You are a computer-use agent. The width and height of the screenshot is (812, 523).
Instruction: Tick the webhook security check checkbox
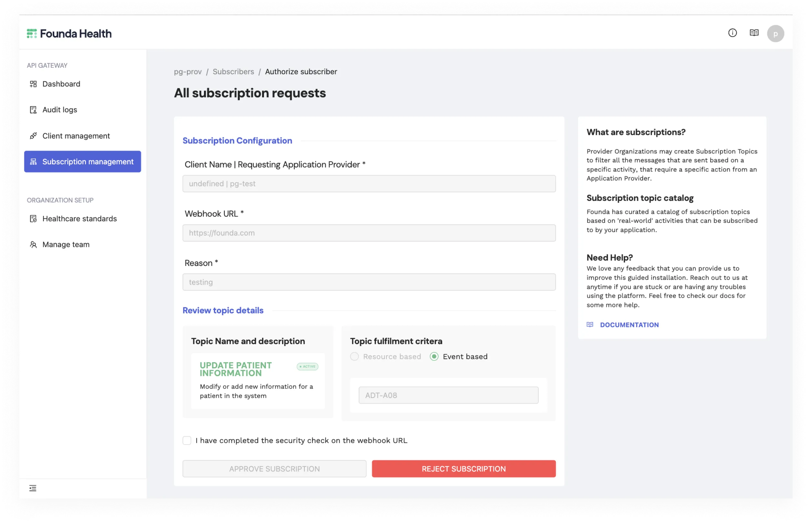click(x=187, y=440)
